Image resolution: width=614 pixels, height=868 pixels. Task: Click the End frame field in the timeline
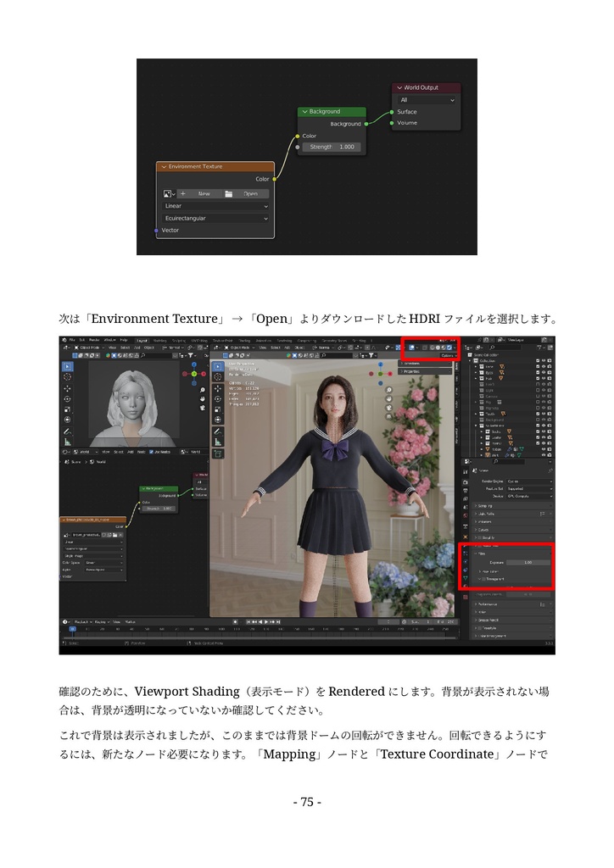click(x=446, y=622)
